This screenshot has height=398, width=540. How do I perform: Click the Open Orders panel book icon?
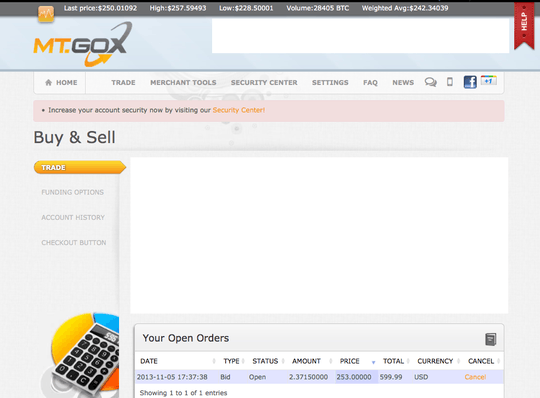pyautogui.click(x=491, y=339)
